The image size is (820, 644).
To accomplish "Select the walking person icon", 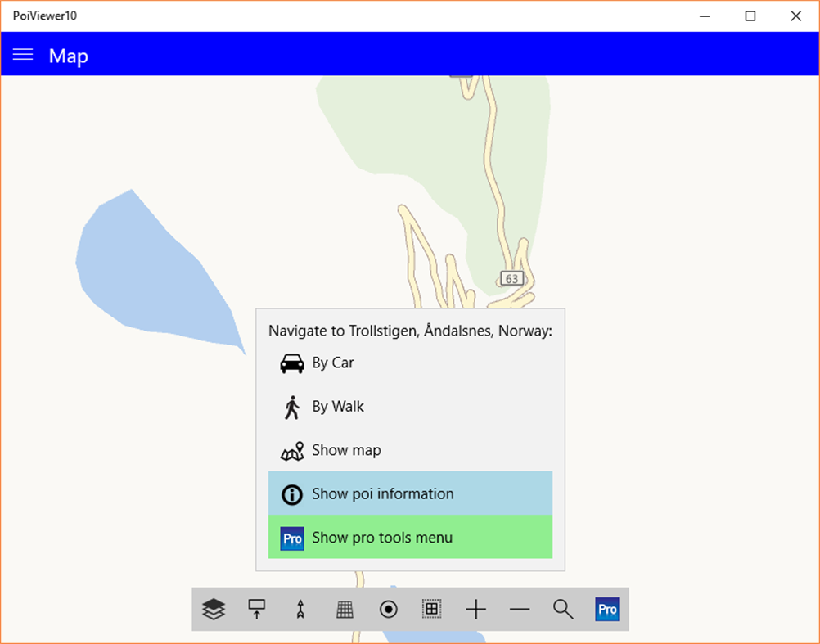I will coord(291,406).
